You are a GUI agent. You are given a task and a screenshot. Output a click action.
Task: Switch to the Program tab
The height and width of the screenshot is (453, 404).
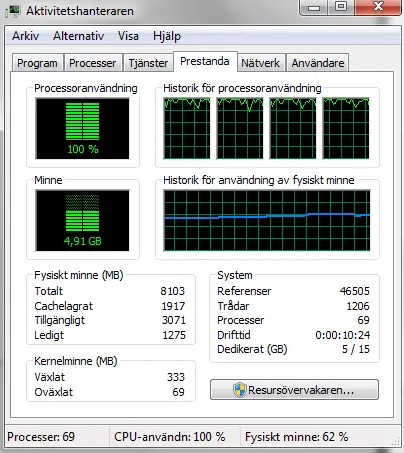point(37,63)
